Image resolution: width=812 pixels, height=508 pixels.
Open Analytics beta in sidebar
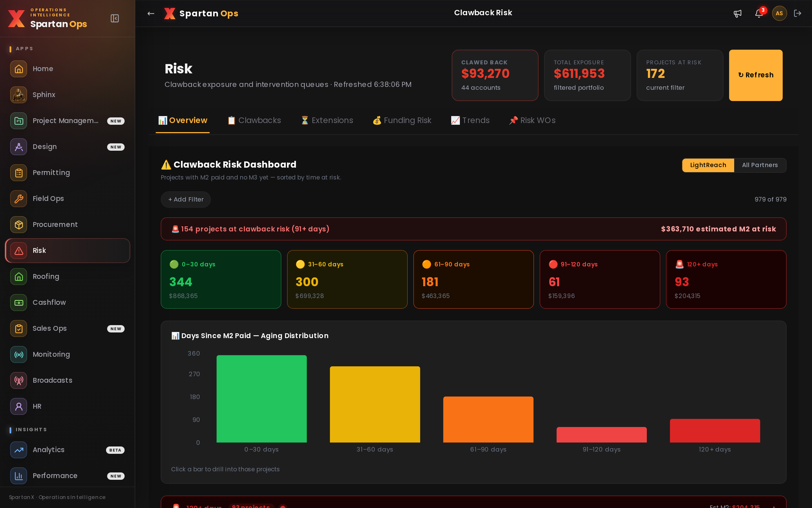[67, 450]
